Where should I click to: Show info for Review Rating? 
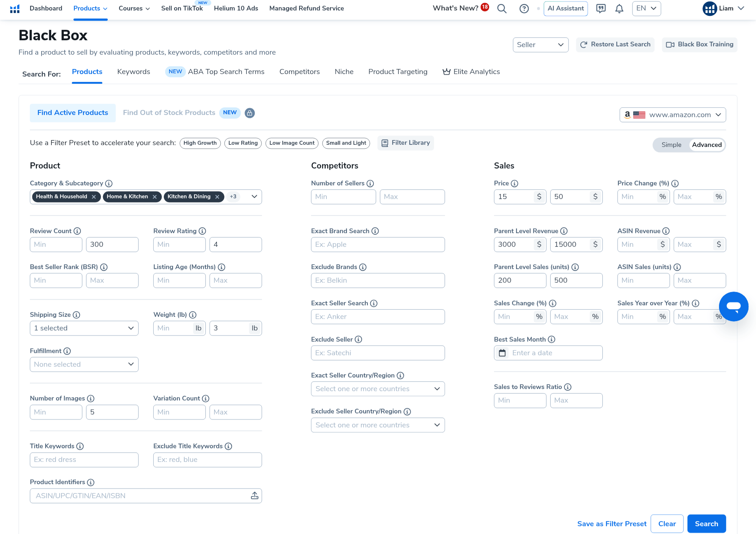click(x=202, y=231)
